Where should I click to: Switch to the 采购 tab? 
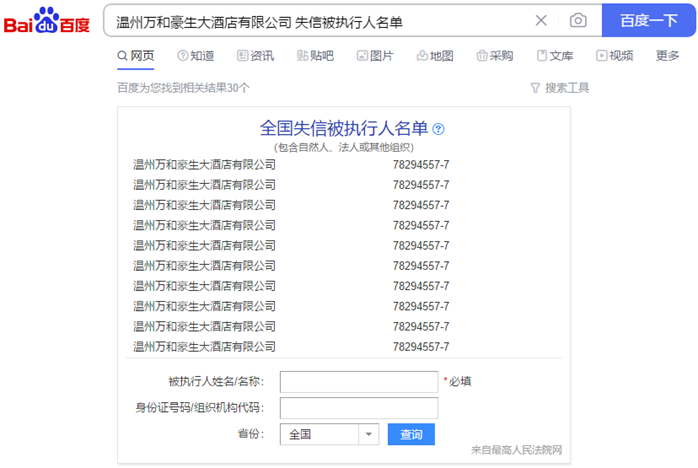(495, 56)
